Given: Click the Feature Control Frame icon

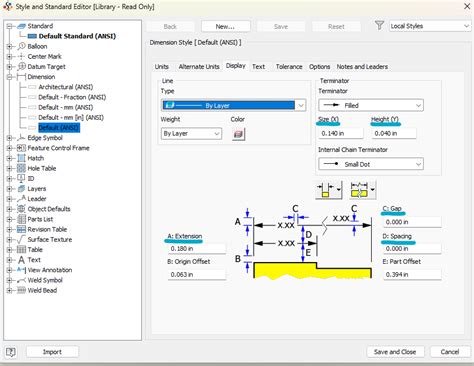Looking at the screenshot, I should coord(22,148).
